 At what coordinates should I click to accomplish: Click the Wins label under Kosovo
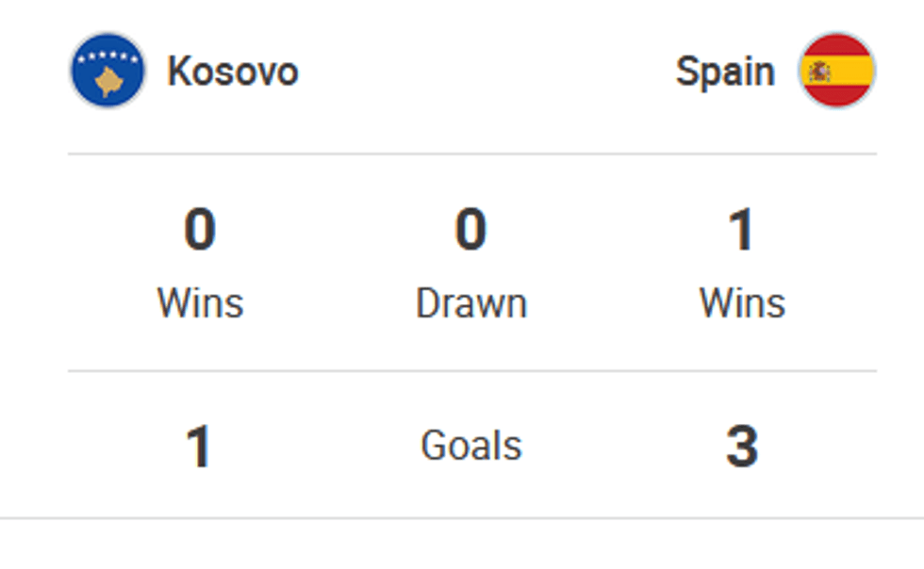coord(200,303)
